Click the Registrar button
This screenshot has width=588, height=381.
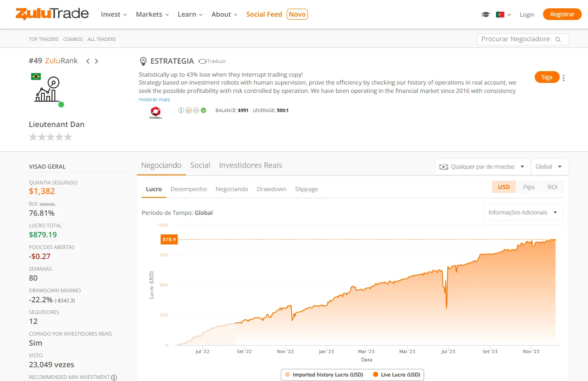pos(562,14)
